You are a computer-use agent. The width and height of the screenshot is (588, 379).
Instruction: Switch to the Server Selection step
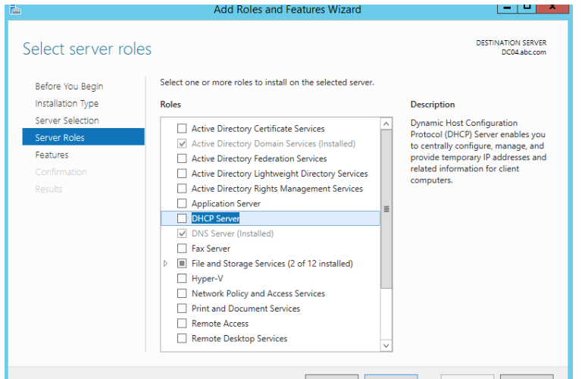click(x=67, y=121)
